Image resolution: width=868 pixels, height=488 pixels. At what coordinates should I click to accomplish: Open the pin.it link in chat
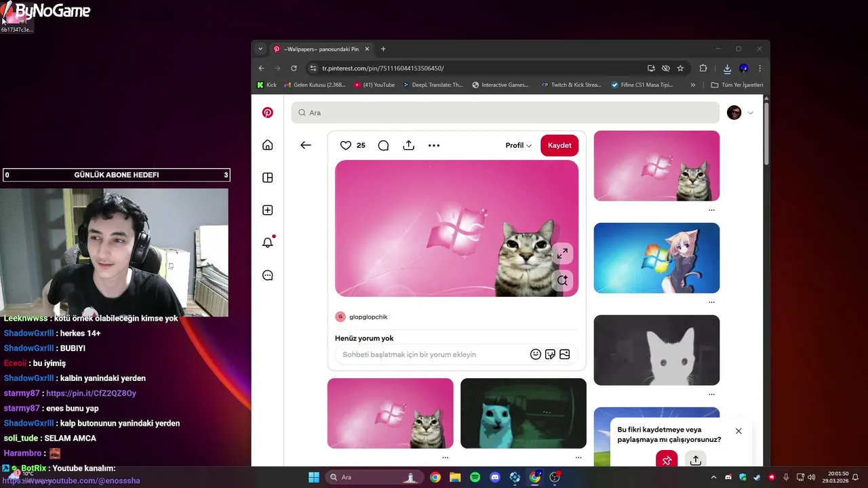(91, 393)
